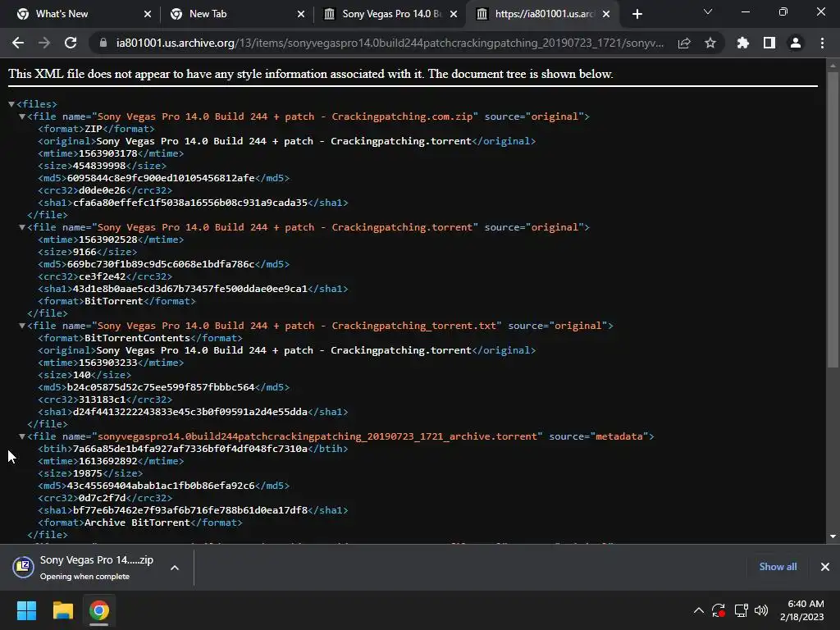840x630 pixels.
Task: Collapse the Crackingpatching.torrent file node
Action: (22, 227)
